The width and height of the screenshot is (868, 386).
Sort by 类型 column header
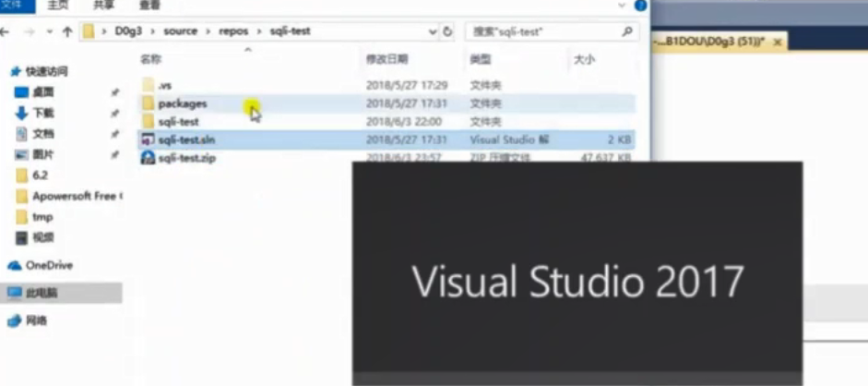(x=481, y=59)
